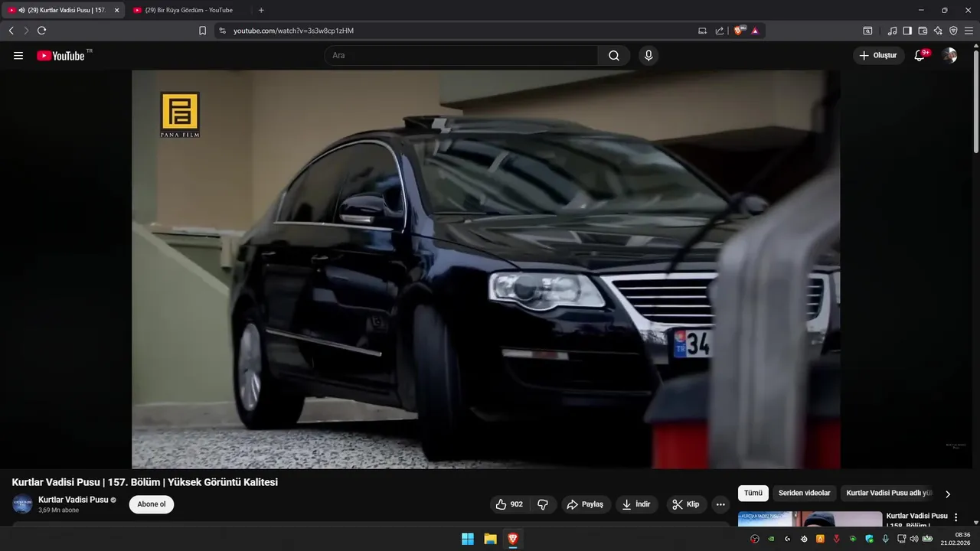Viewport: 980px width, 551px height.
Task: Create a clip with Klip button
Action: [x=686, y=504]
